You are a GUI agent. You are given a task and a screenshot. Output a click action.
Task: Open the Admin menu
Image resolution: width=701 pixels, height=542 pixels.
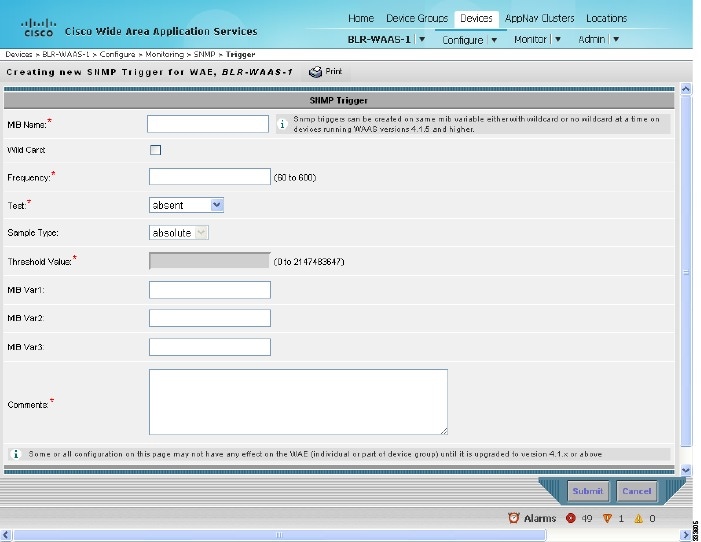coord(591,39)
